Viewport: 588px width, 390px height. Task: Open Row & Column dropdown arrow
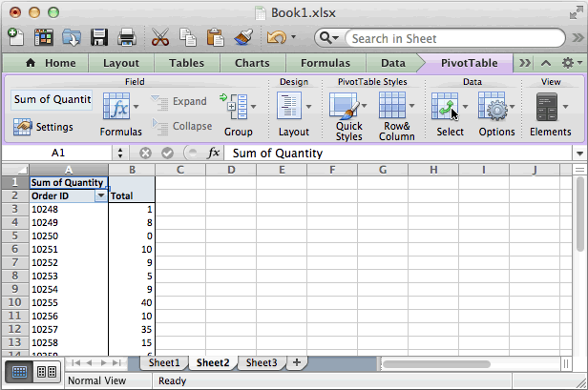click(x=411, y=106)
